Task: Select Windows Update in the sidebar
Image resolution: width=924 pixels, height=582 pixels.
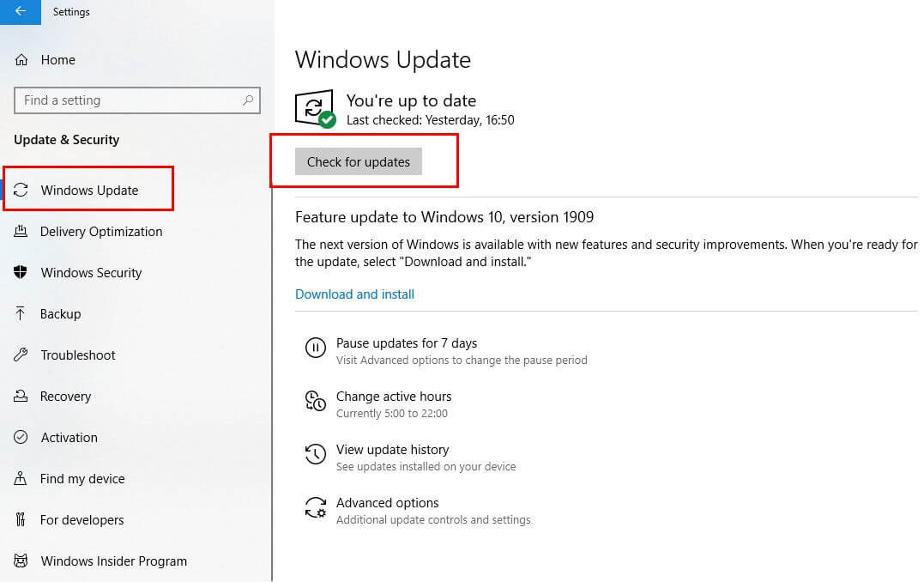Action: 88,190
